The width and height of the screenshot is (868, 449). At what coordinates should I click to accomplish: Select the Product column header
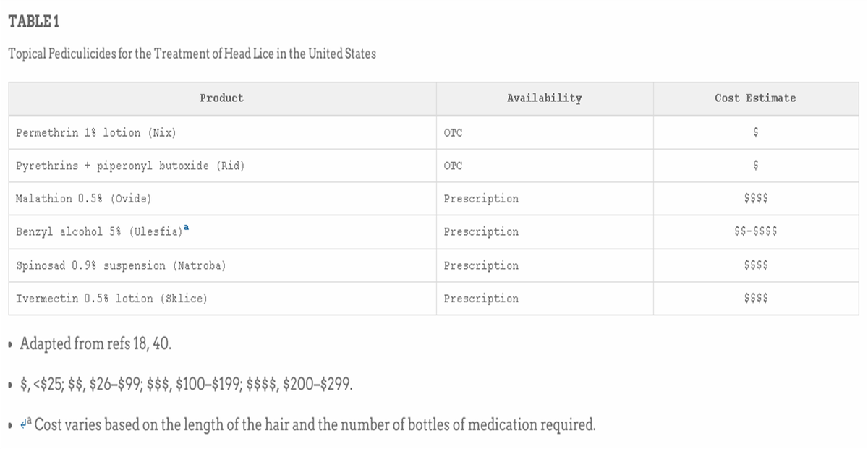222,98
